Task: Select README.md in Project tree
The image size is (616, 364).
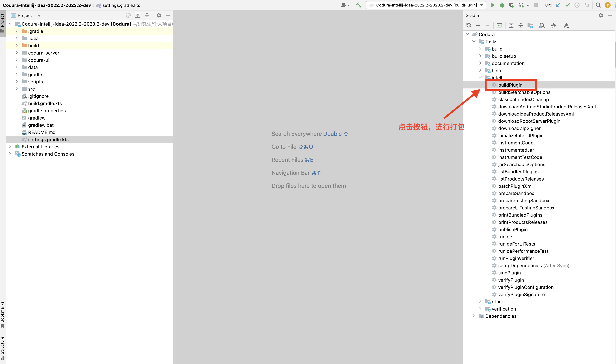Action: point(42,132)
